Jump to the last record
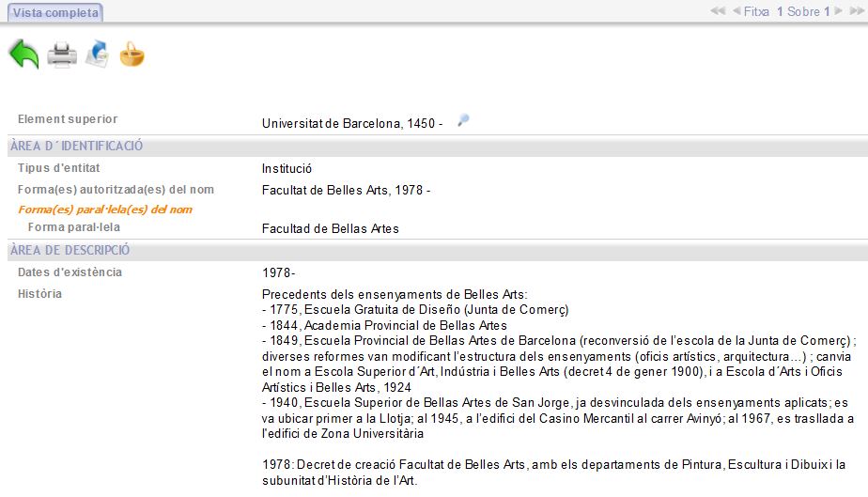Viewport: 868px width, 497px height. 856,11
